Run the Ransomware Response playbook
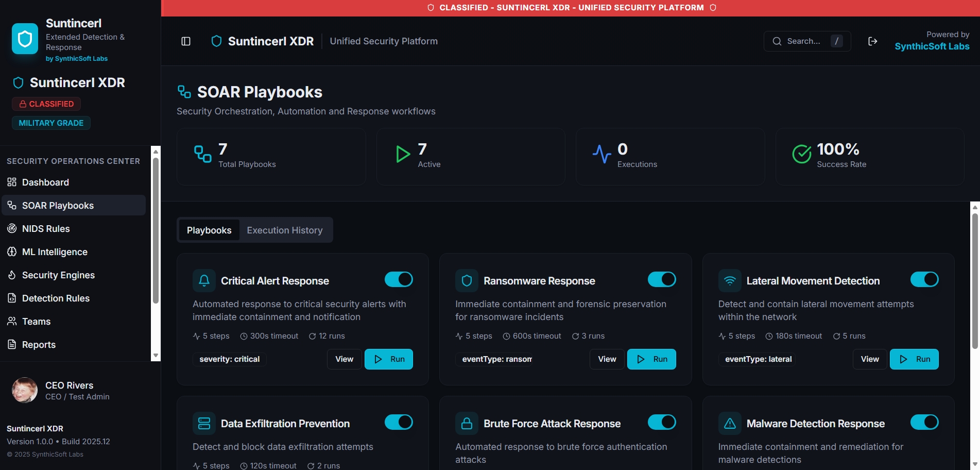The width and height of the screenshot is (980, 470). click(651, 359)
